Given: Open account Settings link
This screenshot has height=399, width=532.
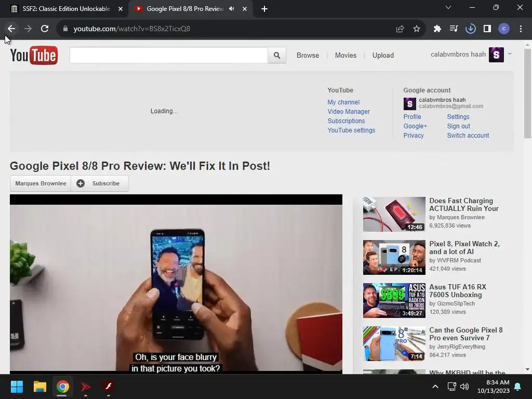Looking at the screenshot, I should pyautogui.click(x=458, y=117).
